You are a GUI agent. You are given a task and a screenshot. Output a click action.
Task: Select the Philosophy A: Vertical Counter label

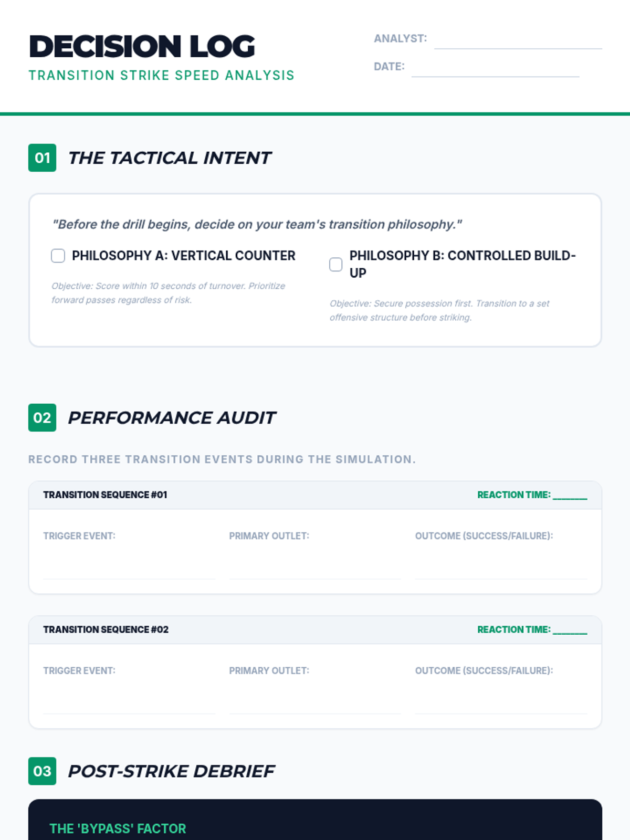(x=184, y=256)
